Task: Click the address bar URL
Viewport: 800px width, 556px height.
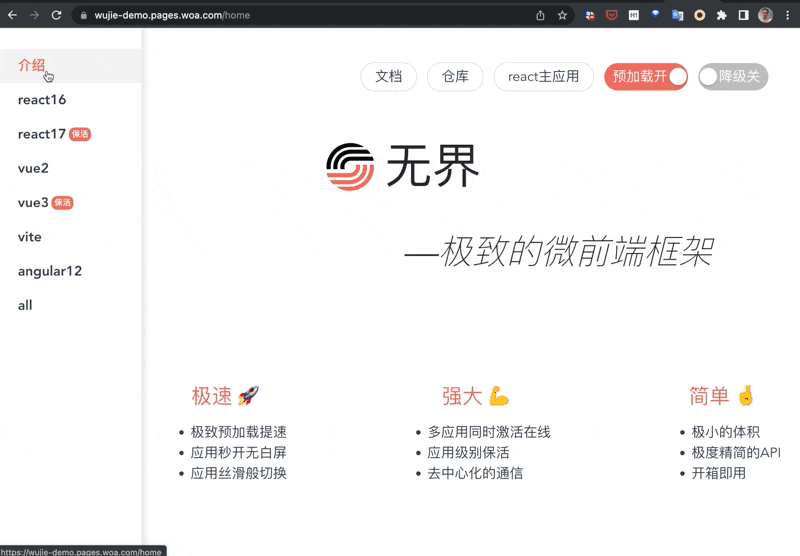Action: click(x=172, y=15)
